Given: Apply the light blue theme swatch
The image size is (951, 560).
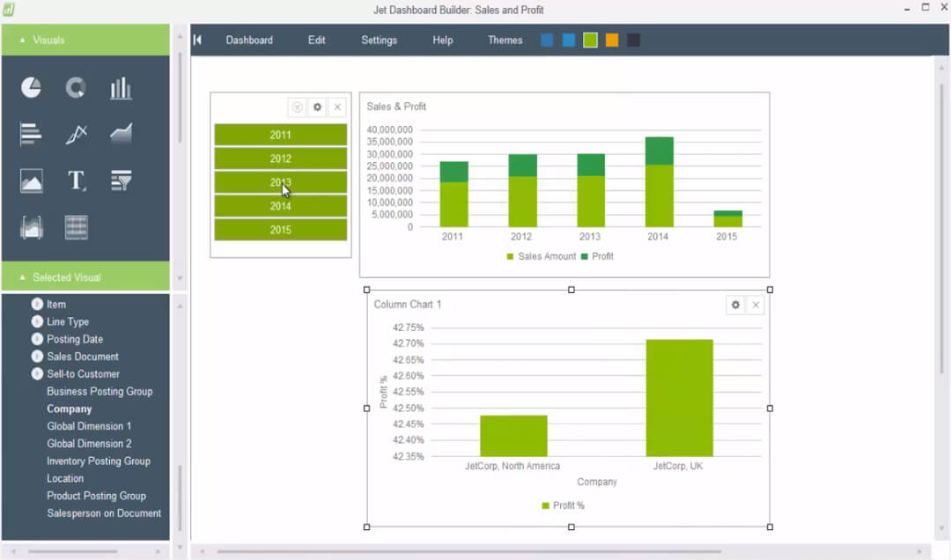Looking at the screenshot, I should point(569,40).
